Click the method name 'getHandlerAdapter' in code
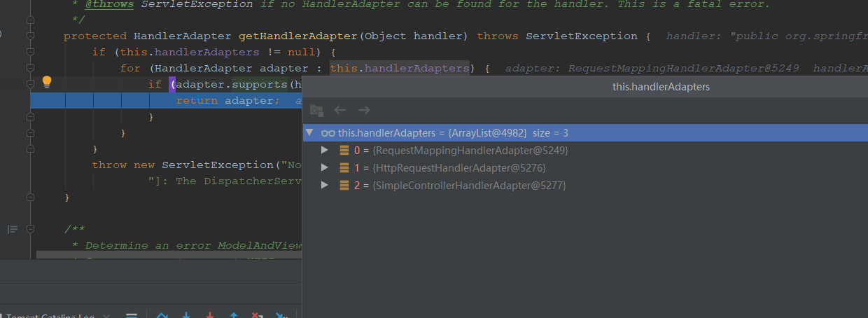The height and width of the screenshot is (318, 868). [297, 36]
